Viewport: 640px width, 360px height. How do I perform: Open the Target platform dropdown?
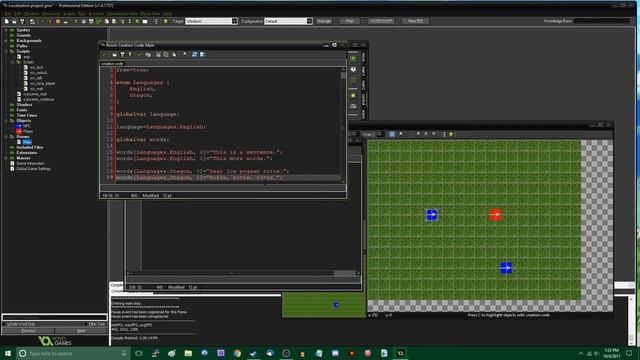click(235, 21)
